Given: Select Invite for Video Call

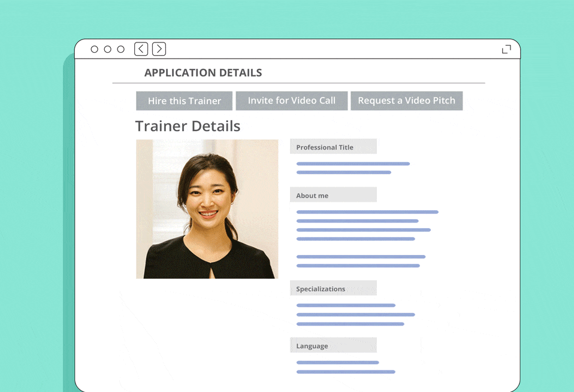Looking at the screenshot, I should point(291,101).
